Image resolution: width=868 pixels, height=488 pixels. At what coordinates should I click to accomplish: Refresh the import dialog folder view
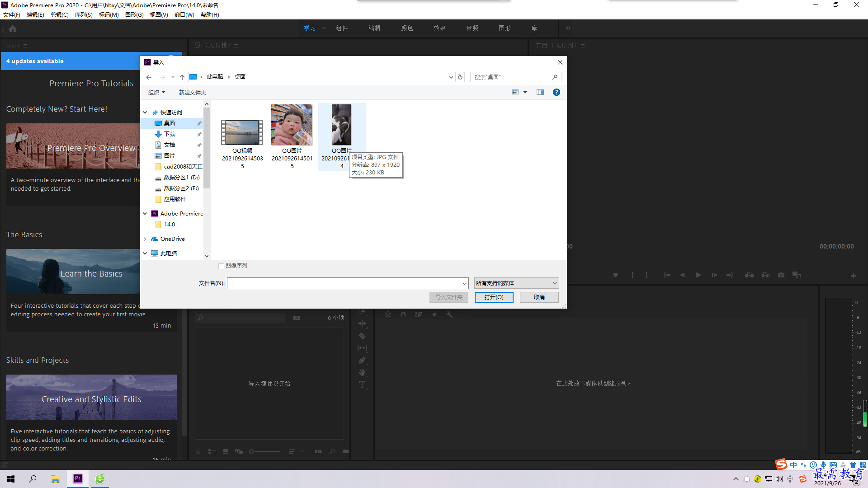tap(460, 77)
